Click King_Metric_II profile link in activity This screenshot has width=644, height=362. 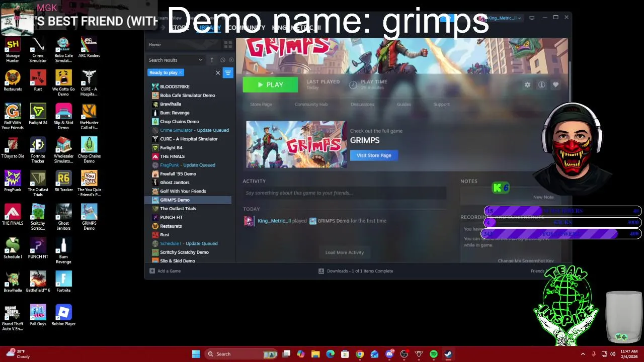coord(274,221)
